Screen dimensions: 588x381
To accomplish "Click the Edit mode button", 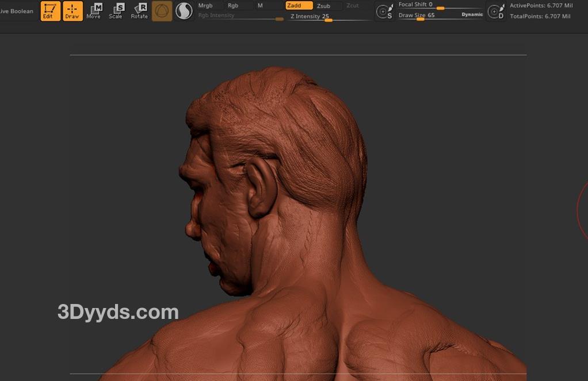I will [50, 11].
